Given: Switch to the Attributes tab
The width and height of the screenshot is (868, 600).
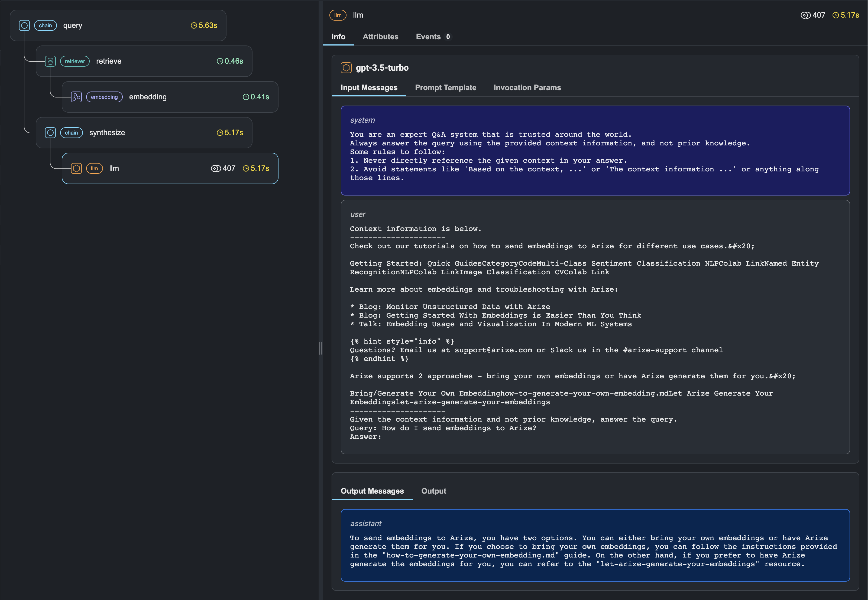Looking at the screenshot, I should pos(381,37).
